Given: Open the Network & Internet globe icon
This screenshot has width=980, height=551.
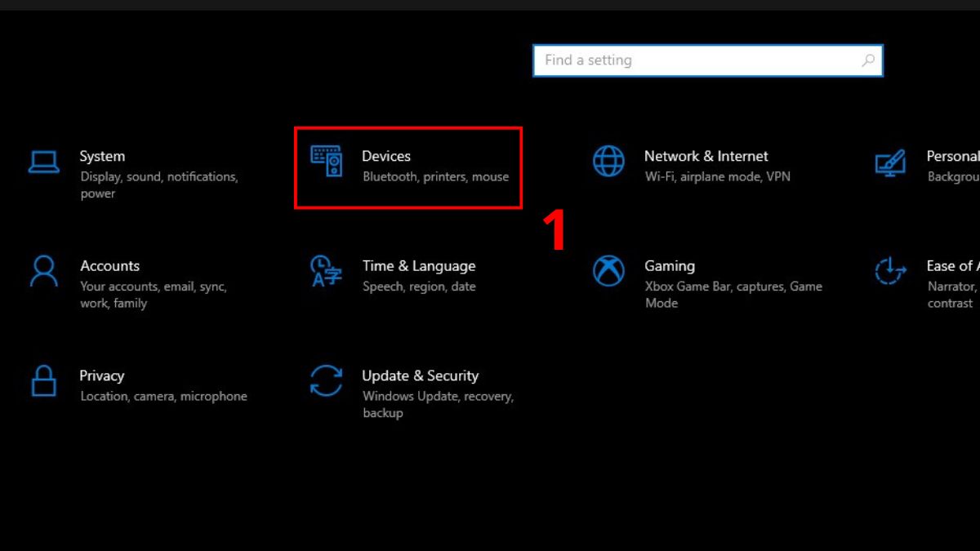Looking at the screenshot, I should click(x=608, y=162).
